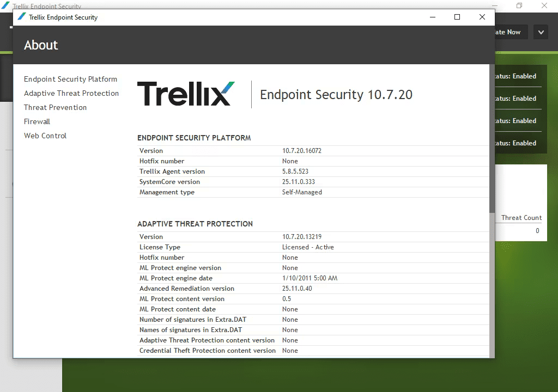Click the Threat Count column header
The width and height of the screenshot is (558, 392).
521,218
